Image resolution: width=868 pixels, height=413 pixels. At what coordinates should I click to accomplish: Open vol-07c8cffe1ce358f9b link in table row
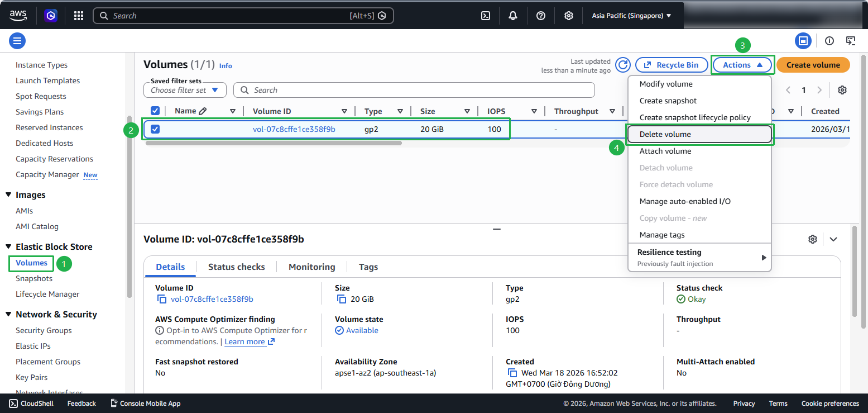[294, 129]
